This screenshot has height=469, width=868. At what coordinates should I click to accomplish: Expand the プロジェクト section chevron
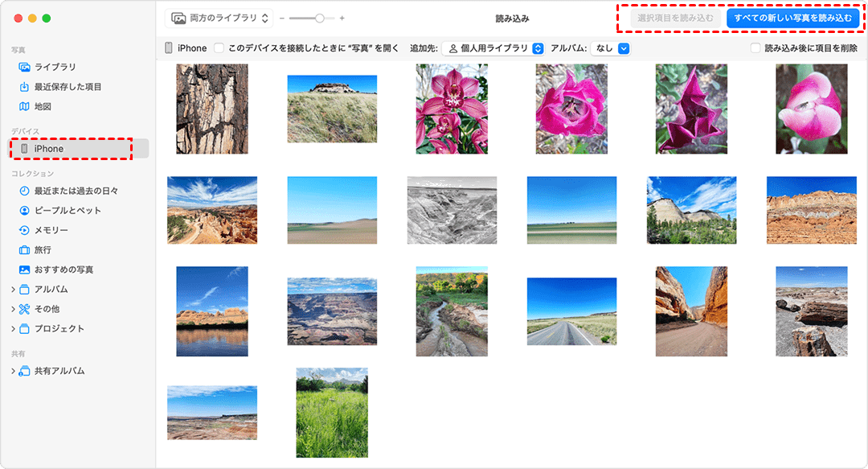(x=14, y=329)
